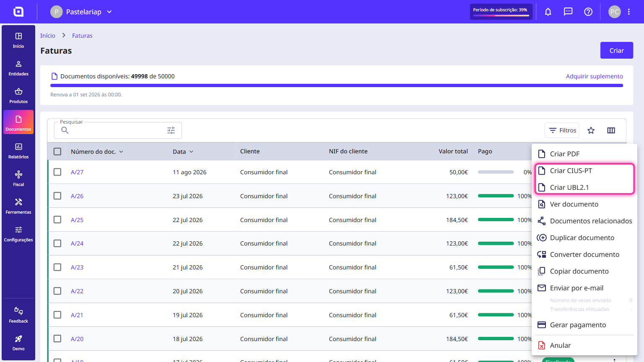This screenshot has height=362, width=644.
Task: Check the box for invoice A/23
Action: [x=57, y=267]
